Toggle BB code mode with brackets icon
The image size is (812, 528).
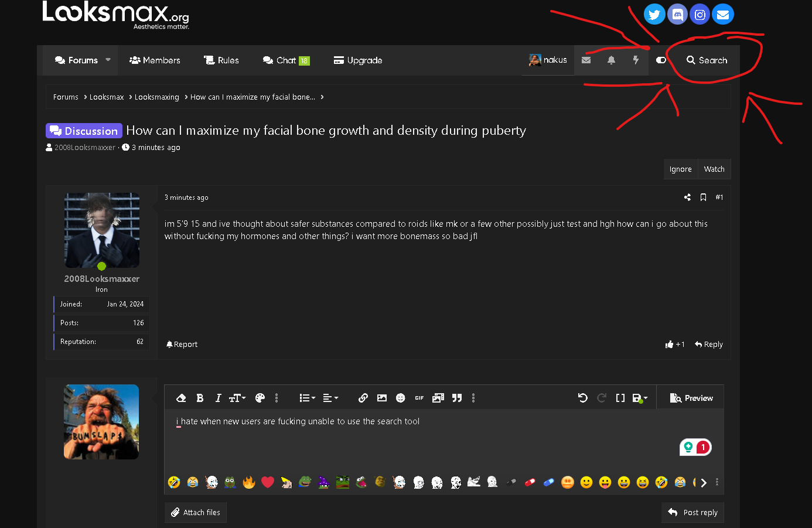(x=620, y=398)
